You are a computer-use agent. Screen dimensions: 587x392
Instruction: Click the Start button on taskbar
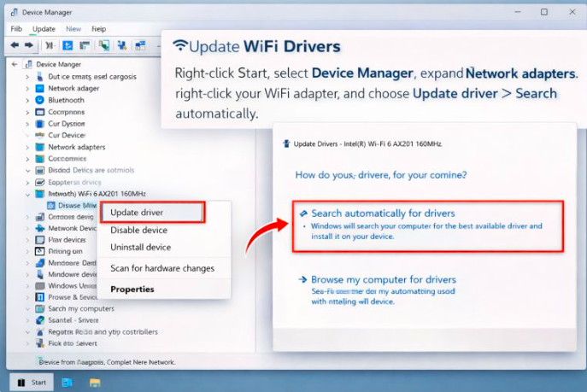tap(31, 383)
